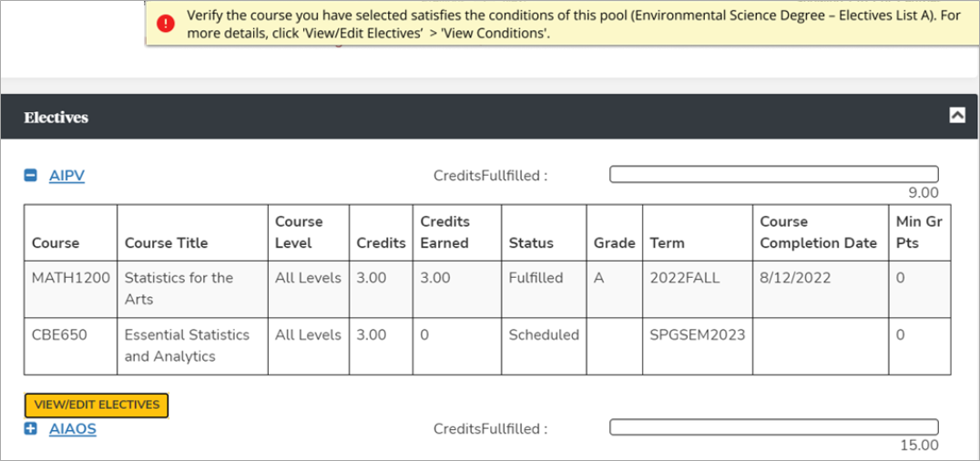Select the MATH1200 course cell
The image size is (980, 461).
[x=70, y=278]
